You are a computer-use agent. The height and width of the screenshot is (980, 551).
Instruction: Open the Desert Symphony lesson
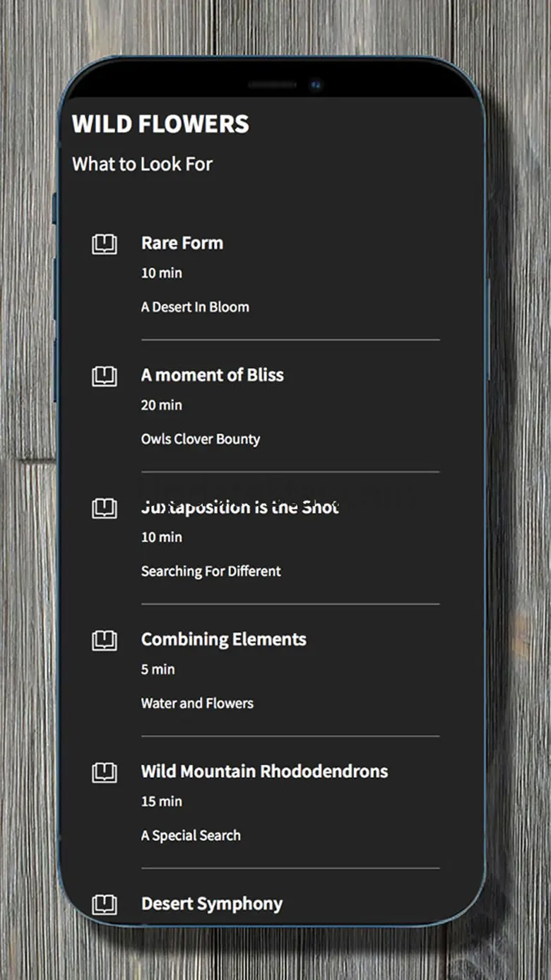(211, 904)
